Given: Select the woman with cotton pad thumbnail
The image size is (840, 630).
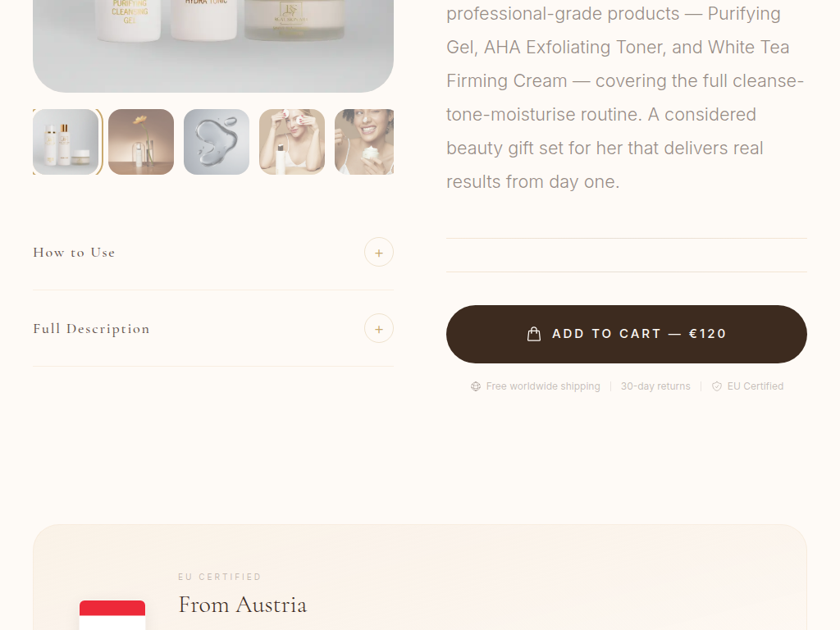Looking at the screenshot, I should (x=292, y=142).
